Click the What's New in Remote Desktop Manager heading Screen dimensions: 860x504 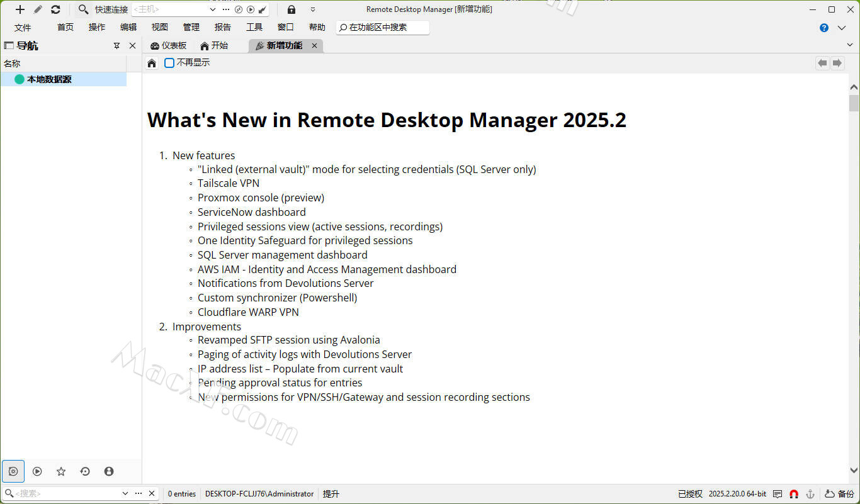(387, 120)
